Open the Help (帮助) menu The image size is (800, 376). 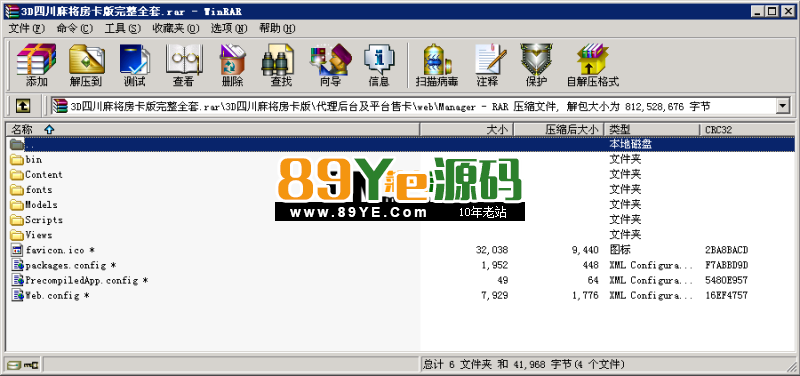277,29
